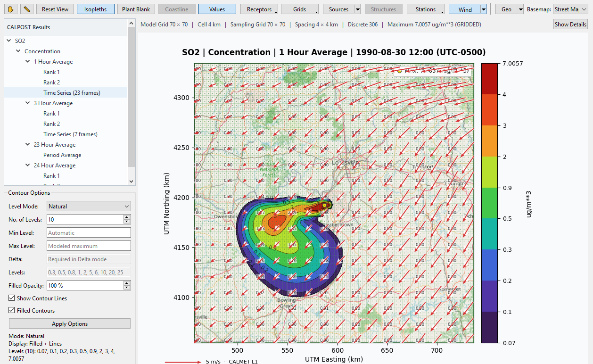Toggle the Values overlay
Image resolution: width=593 pixels, height=364 pixels.
(217, 9)
